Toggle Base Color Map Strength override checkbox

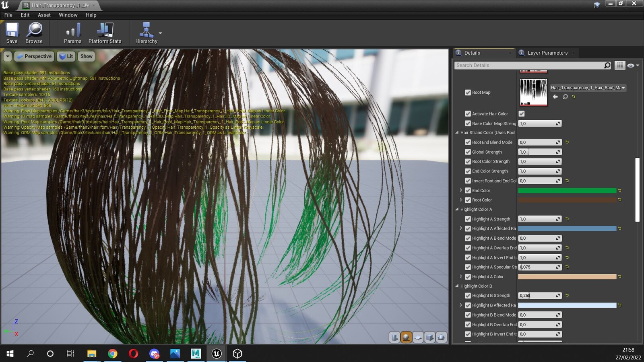468,123
